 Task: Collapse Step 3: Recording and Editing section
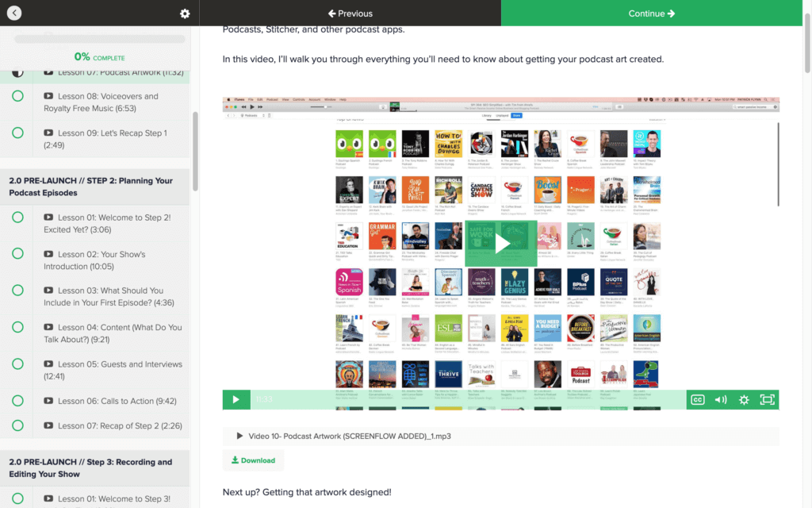click(95, 468)
